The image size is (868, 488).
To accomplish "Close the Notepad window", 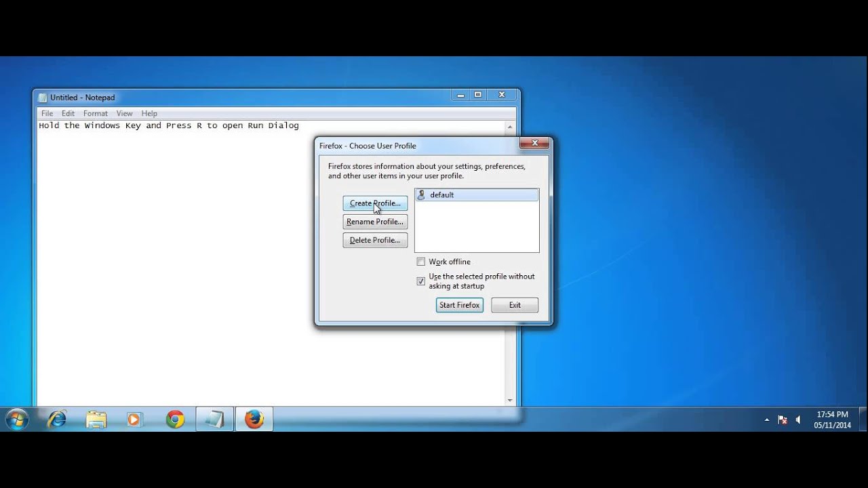I will (502, 95).
